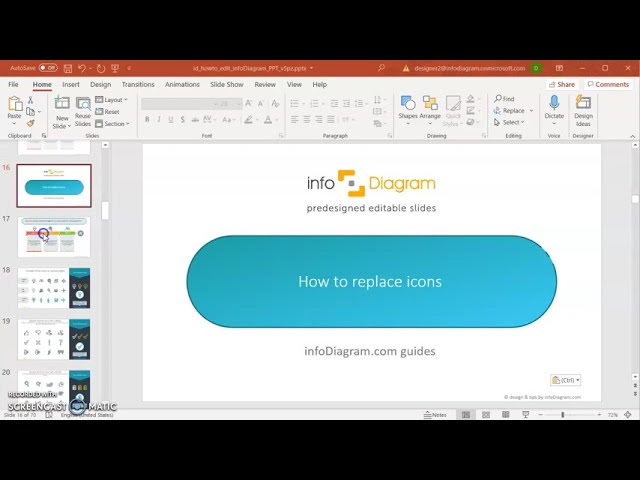Toggle Strikethrough formatting
Screen dimensions: 640x480
195,119
